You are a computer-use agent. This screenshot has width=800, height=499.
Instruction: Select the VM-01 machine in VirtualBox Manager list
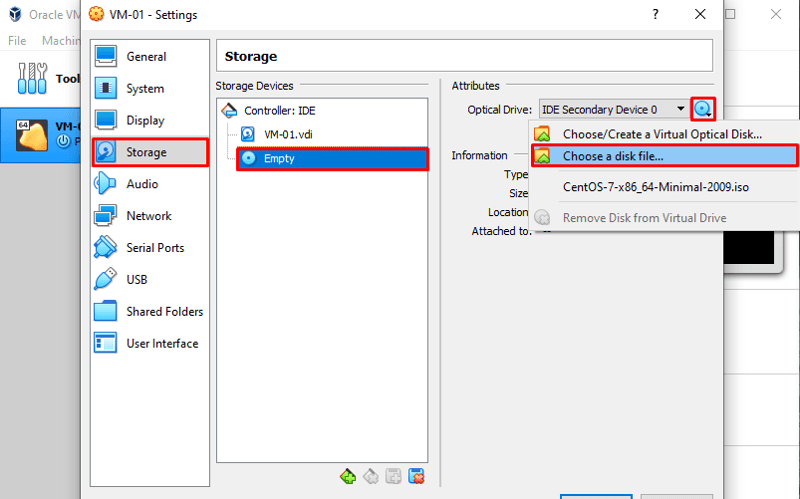point(41,135)
